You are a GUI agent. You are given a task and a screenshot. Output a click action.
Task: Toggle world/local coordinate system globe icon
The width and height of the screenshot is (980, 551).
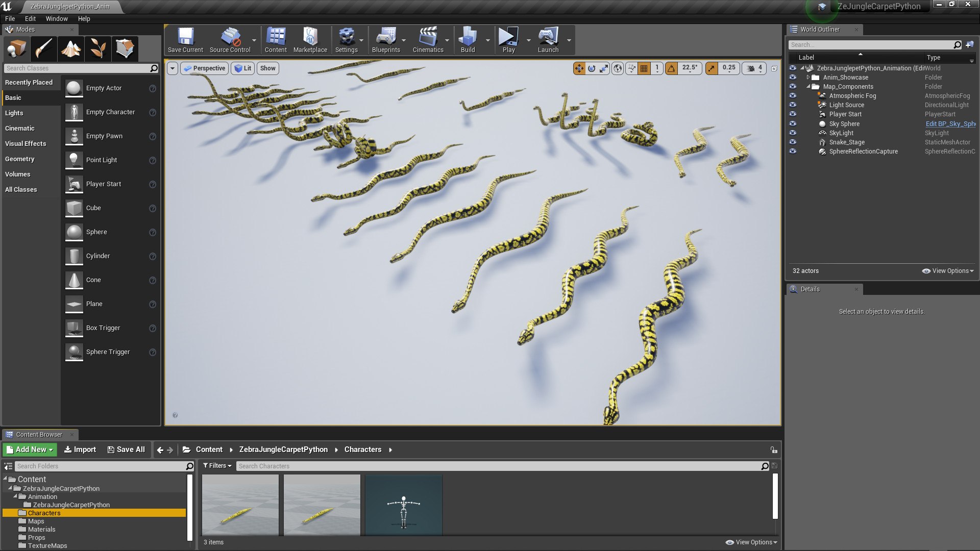(x=618, y=68)
